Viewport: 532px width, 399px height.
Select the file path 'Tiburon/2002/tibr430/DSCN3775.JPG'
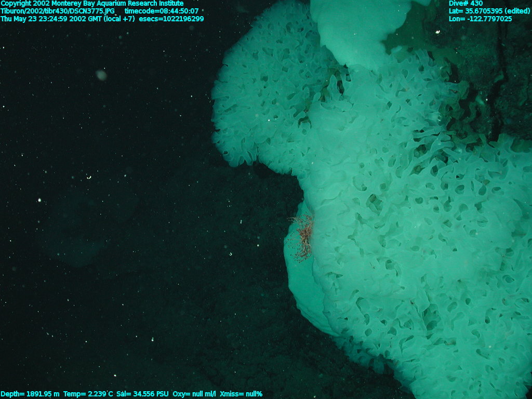58,11
